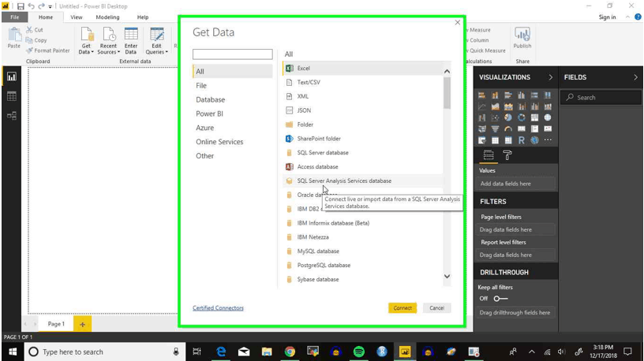Select the Database category in Get Data
Image resolution: width=644 pixels, height=361 pixels.
point(210,99)
